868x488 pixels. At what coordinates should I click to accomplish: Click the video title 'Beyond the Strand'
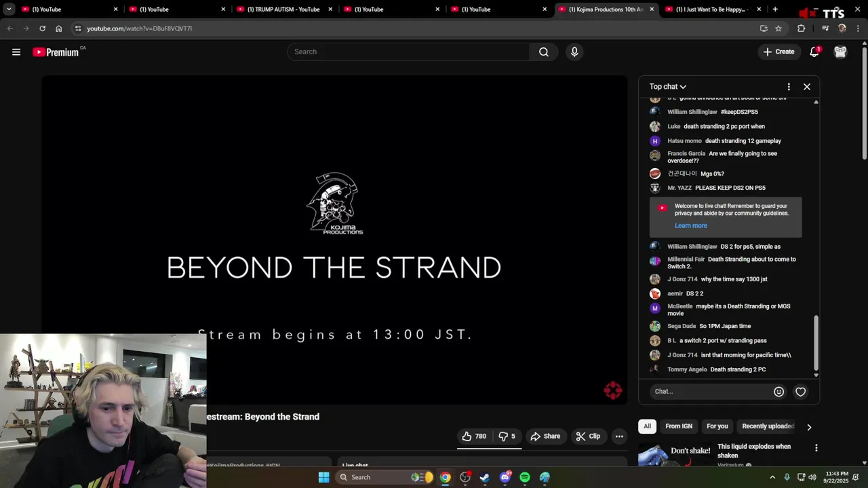pos(282,417)
